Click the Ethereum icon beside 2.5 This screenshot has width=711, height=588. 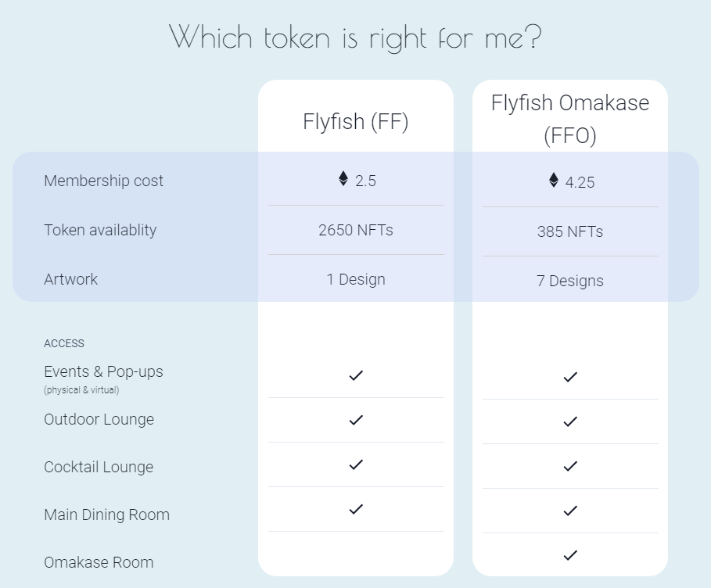(x=343, y=179)
